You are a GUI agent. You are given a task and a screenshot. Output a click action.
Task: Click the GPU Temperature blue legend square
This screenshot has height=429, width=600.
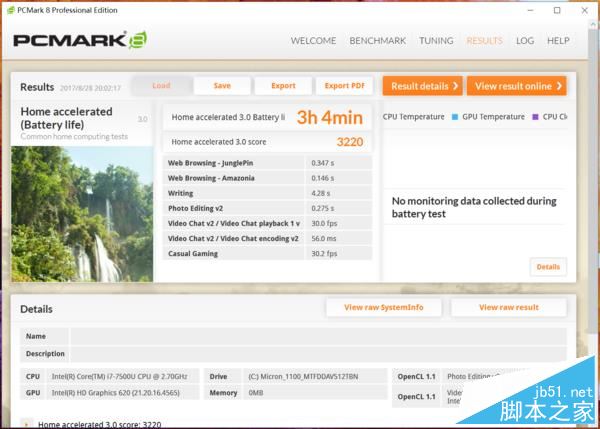[455, 117]
